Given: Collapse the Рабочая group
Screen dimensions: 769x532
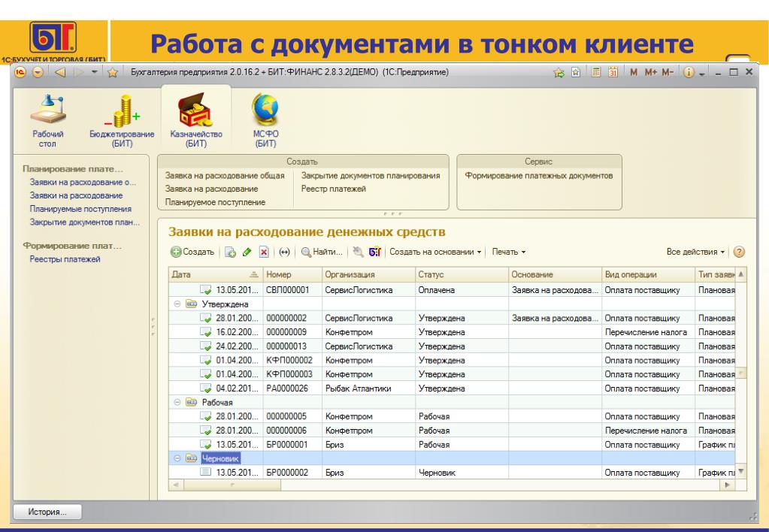Looking at the screenshot, I should tap(177, 403).
